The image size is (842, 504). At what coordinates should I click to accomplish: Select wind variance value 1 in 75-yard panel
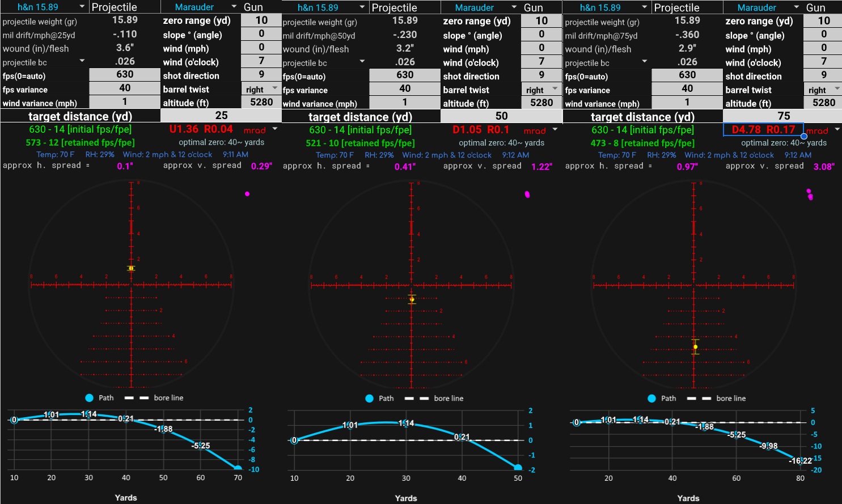(x=687, y=103)
